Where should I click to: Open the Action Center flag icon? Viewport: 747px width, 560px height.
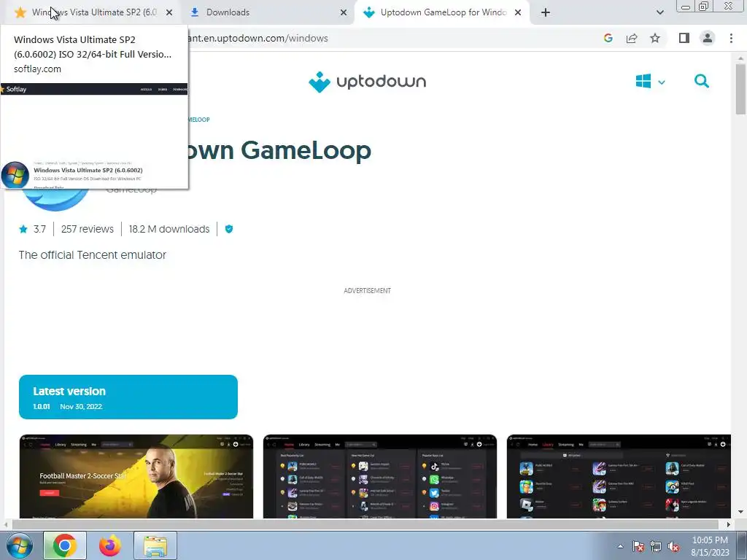[x=638, y=546]
